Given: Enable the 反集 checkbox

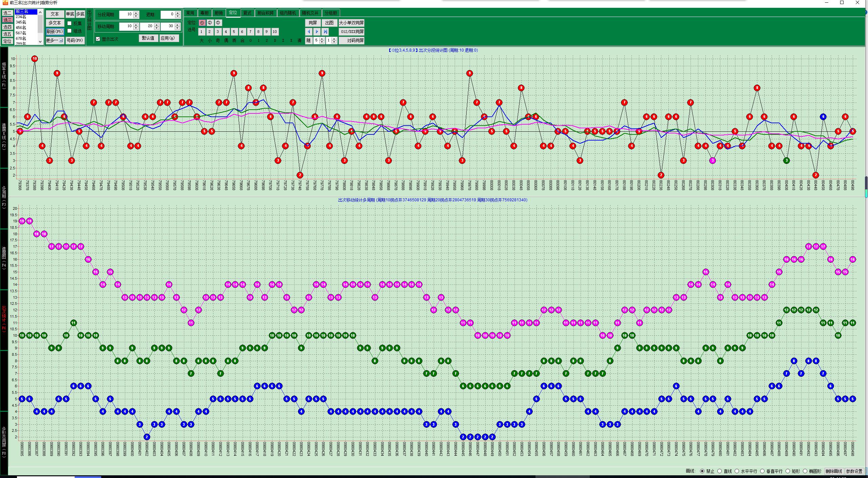Looking at the screenshot, I should coord(70,23).
